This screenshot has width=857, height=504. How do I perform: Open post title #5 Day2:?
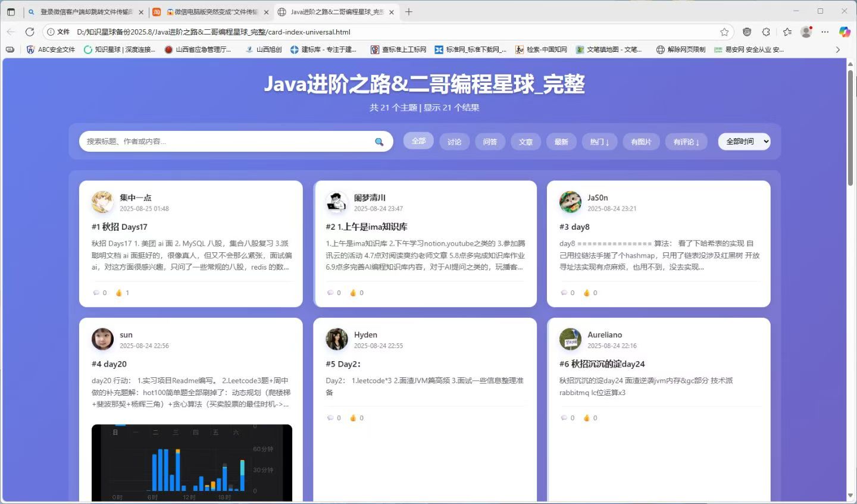(x=343, y=364)
